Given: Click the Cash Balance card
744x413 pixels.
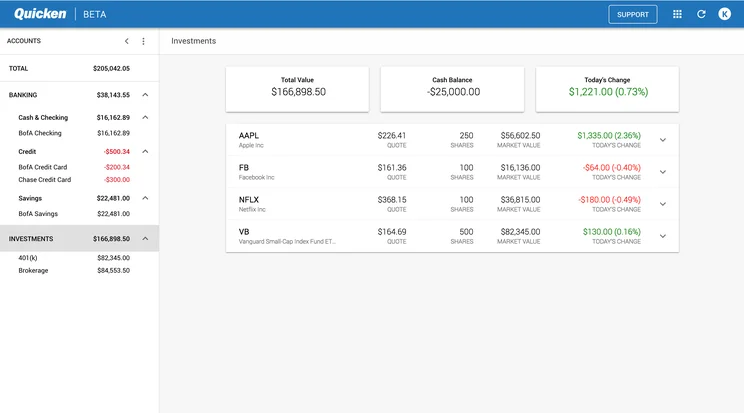Looking at the screenshot, I should (x=452, y=89).
